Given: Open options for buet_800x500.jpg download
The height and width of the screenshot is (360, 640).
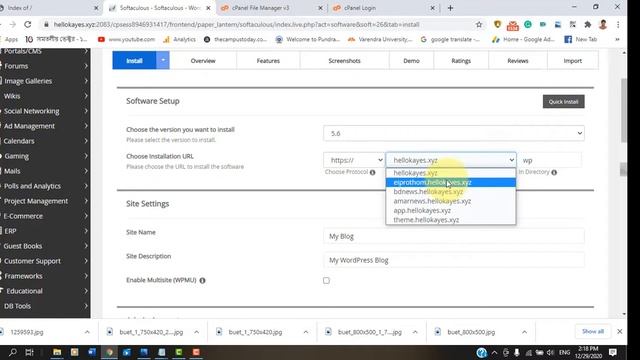Looking at the screenshot, I should tap(524, 332).
